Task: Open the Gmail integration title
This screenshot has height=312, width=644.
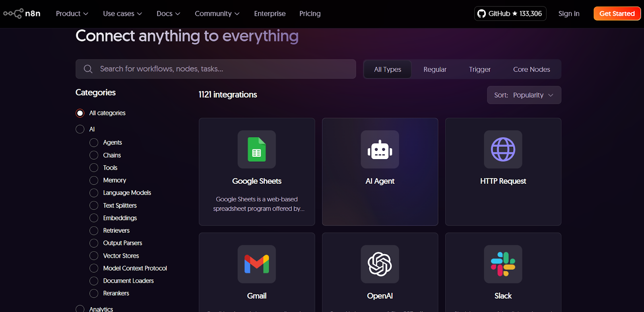Action: 257,296
